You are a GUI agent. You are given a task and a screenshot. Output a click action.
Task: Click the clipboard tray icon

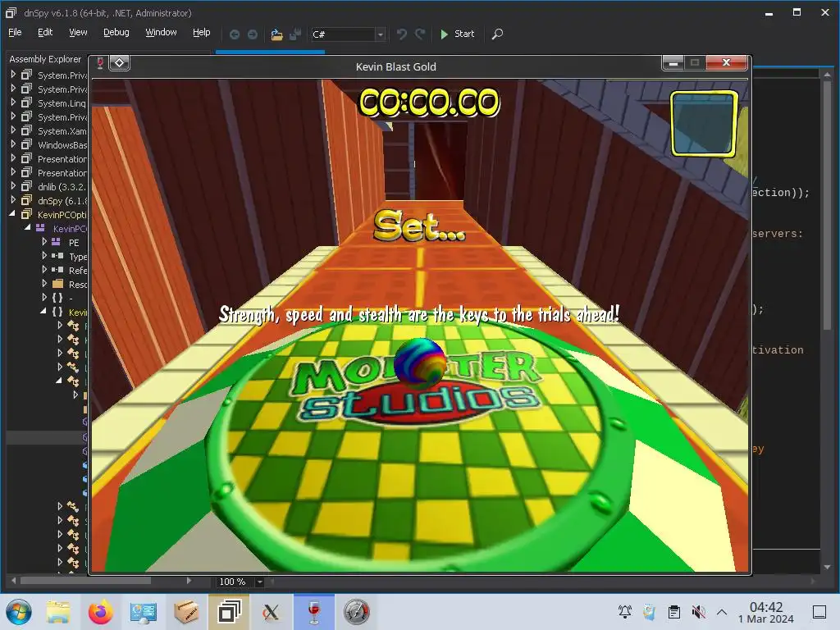click(674, 611)
